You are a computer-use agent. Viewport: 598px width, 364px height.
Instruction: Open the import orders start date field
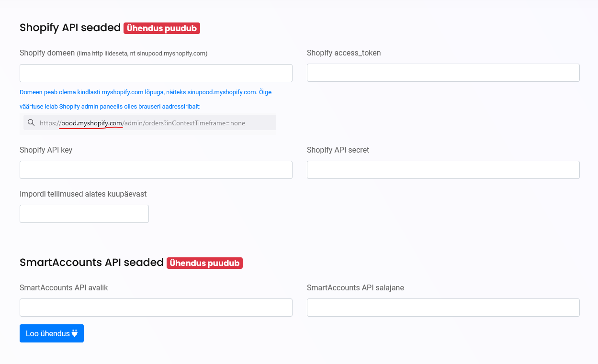pyautogui.click(x=84, y=214)
